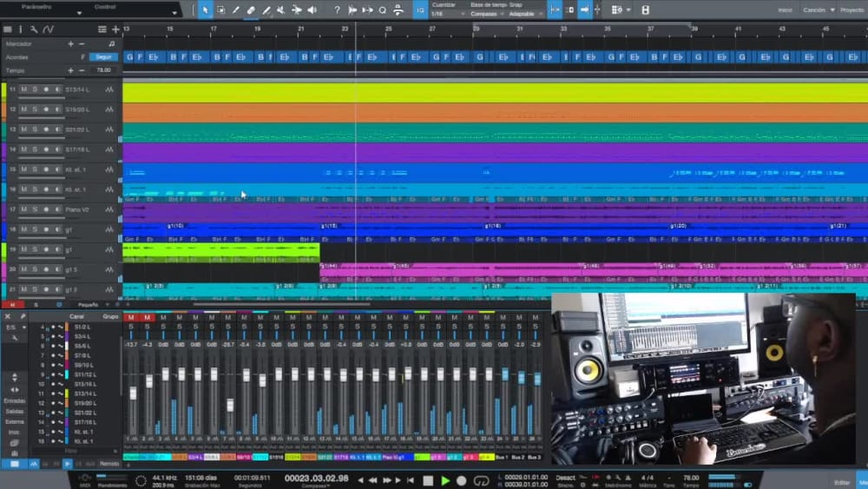Screen dimensions: 868x489
Task: Click the add tracks plus icon
Action: (x=115, y=30)
